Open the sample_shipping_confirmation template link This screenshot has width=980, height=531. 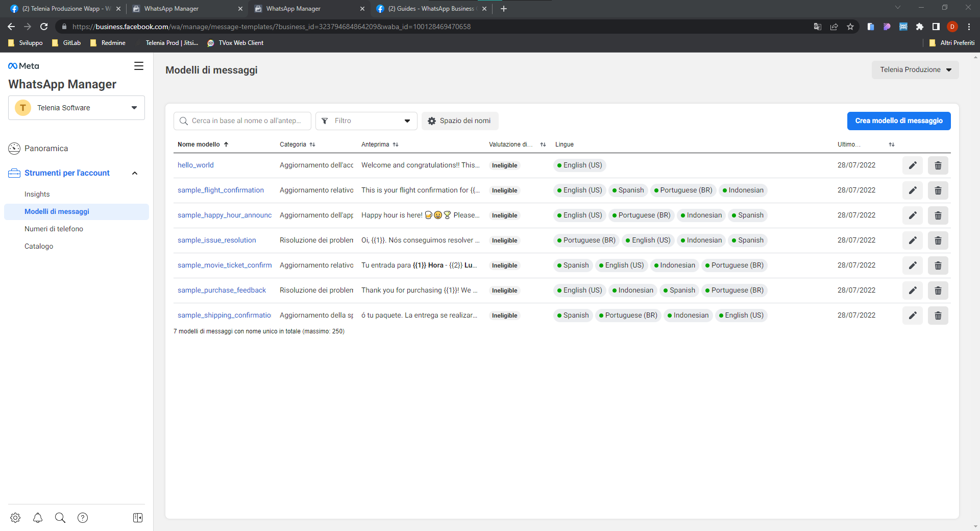coord(225,315)
